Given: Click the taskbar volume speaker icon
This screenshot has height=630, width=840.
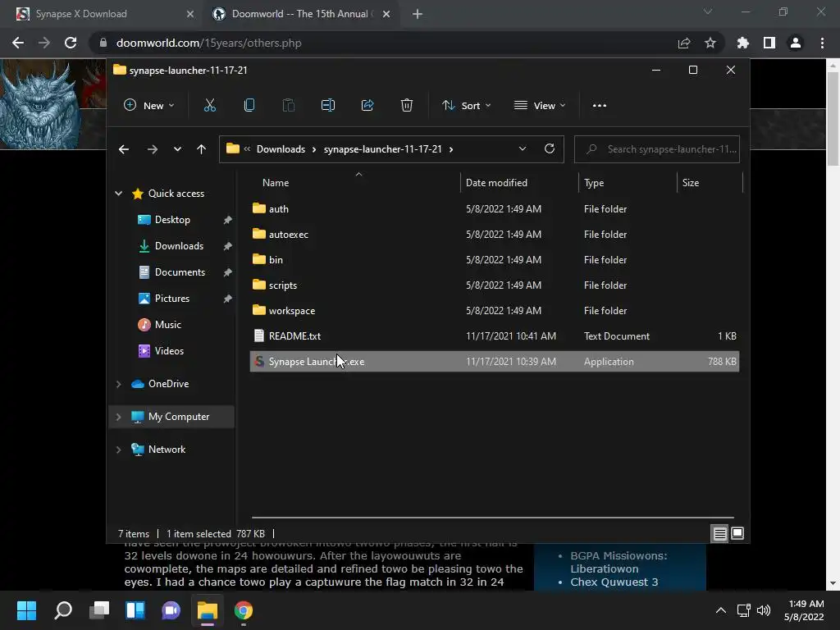Looking at the screenshot, I should point(764,610).
